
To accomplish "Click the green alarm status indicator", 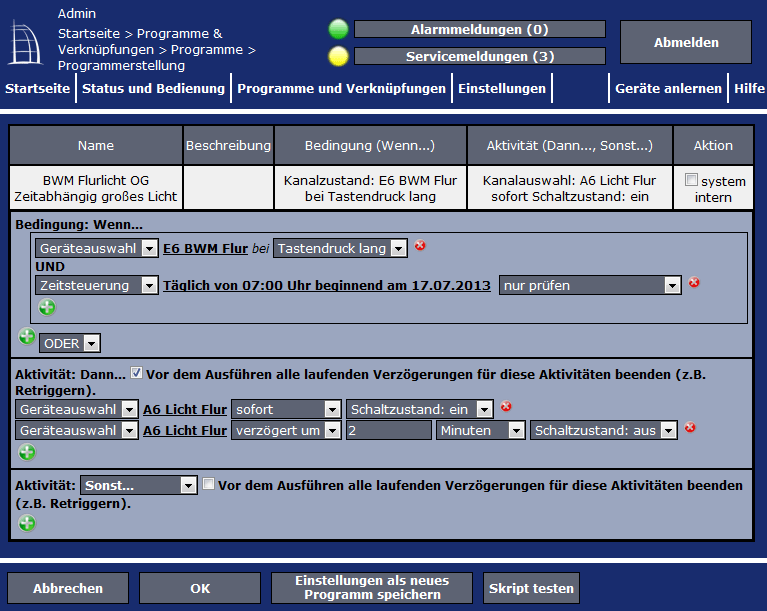I will 338,29.
